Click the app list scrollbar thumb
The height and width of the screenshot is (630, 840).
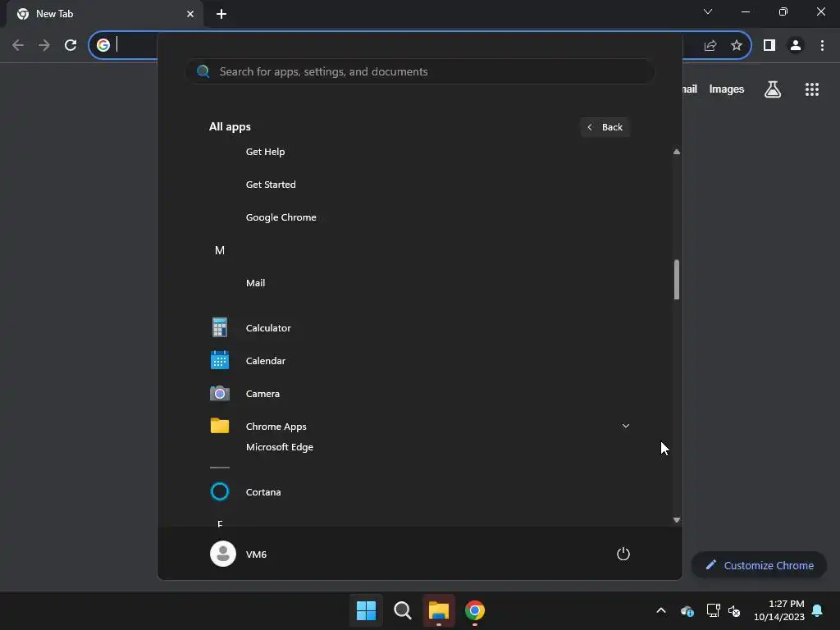(x=677, y=280)
